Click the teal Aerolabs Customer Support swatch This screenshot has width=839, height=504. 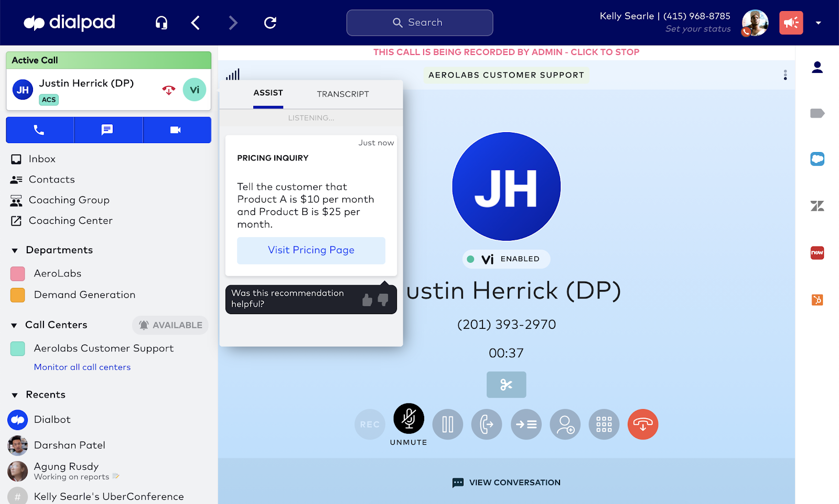(x=18, y=349)
